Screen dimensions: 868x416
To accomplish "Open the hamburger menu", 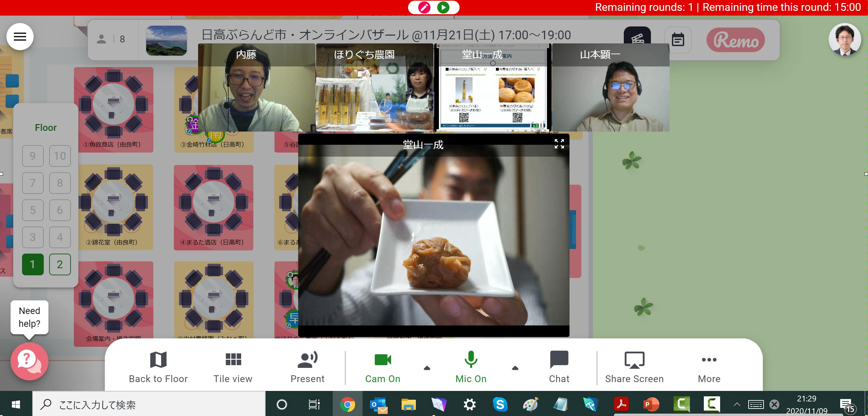I will coord(20,37).
